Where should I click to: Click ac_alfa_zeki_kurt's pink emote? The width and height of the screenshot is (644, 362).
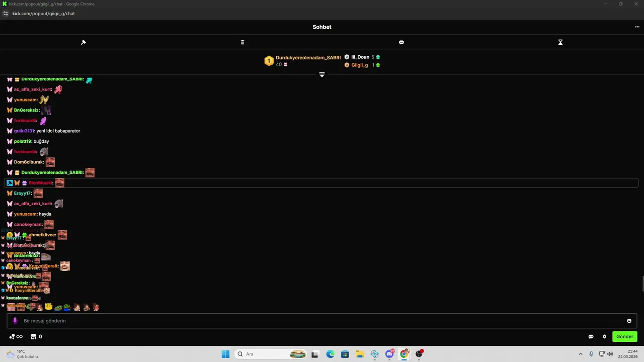point(58,89)
